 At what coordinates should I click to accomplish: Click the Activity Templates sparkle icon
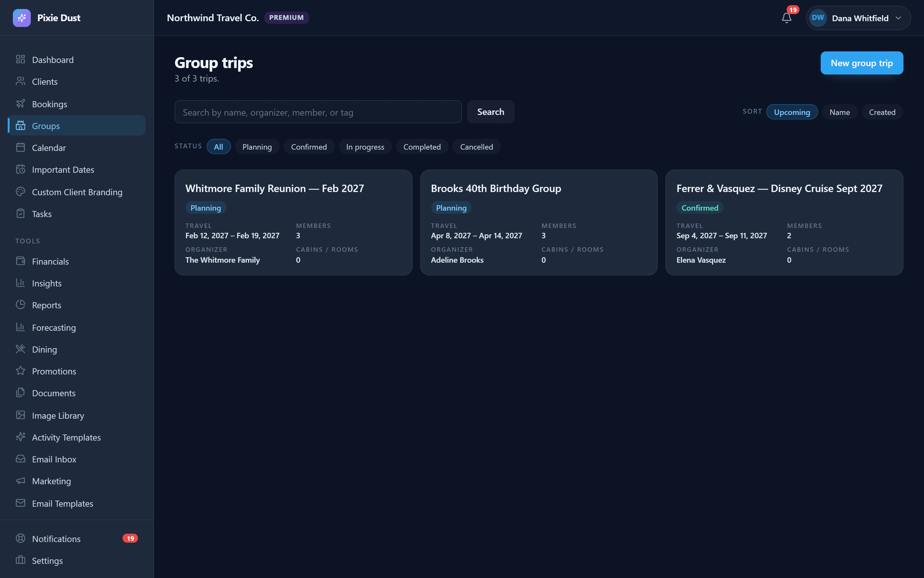(21, 437)
